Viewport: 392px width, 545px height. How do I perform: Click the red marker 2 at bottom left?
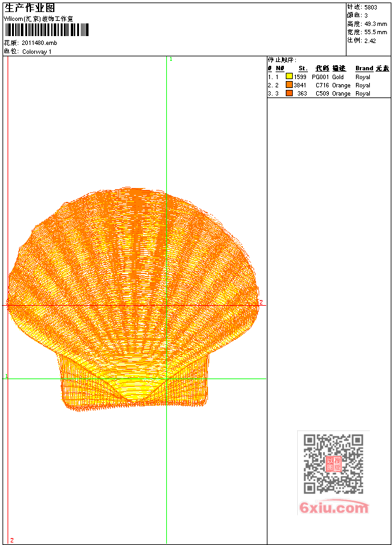click(x=11, y=540)
